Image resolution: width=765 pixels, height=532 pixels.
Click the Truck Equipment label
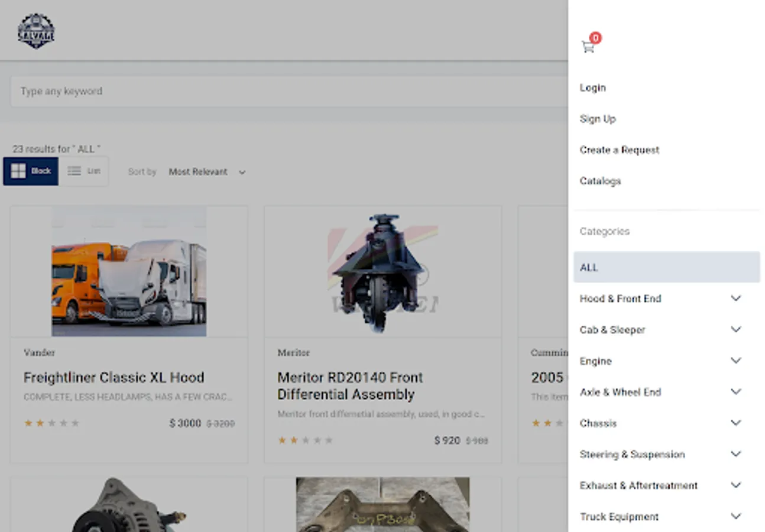click(619, 517)
